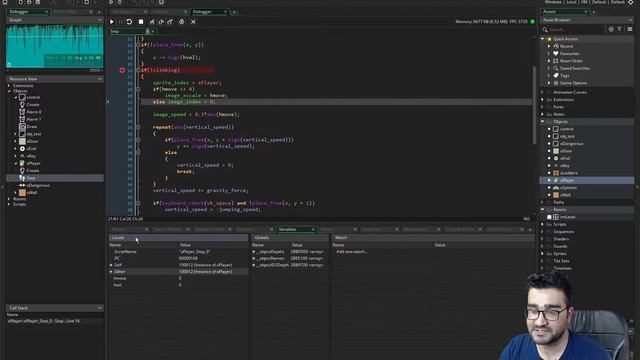640x360 pixels.
Task: Add a new workspace tab with plus
Action: [x=234, y=12]
